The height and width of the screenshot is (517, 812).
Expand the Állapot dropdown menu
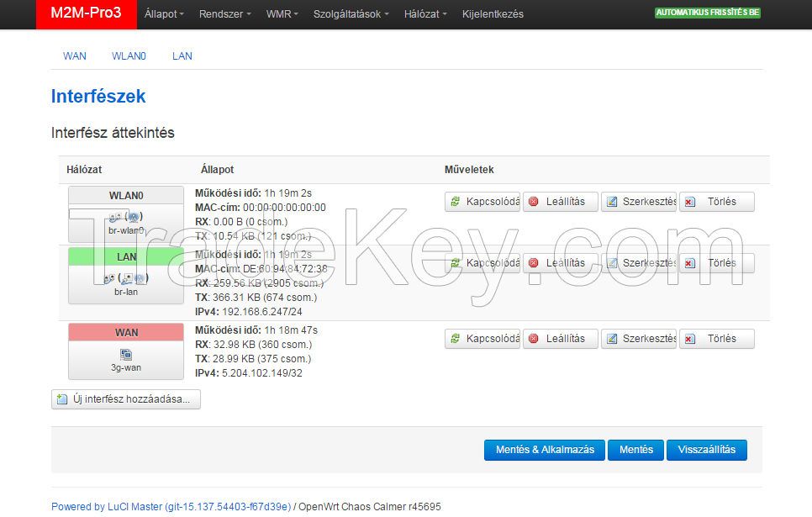coord(164,14)
